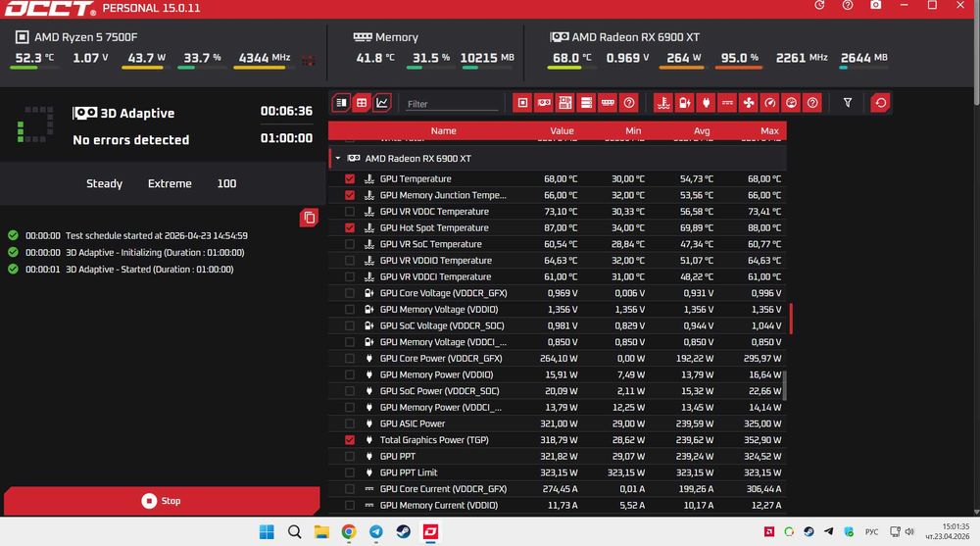Toggle current readings filter icon

727,103
